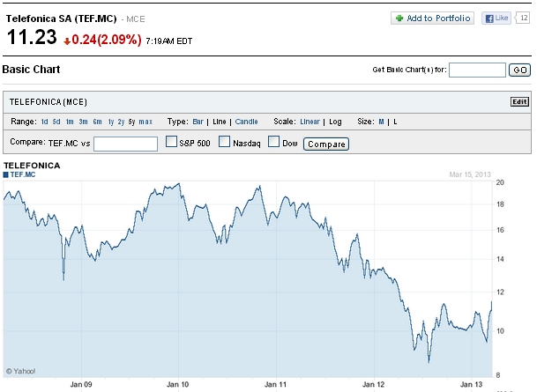Set scale to Linear
Screen dimensions: 537x392
[310, 122]
